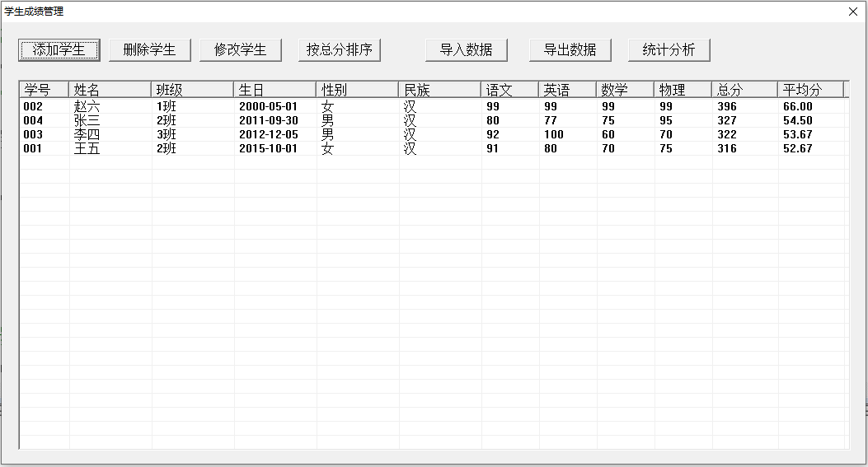The height and width of the screenshot is (467, 868).
Task: Click the 数学 column header
Action: (625, 90)
